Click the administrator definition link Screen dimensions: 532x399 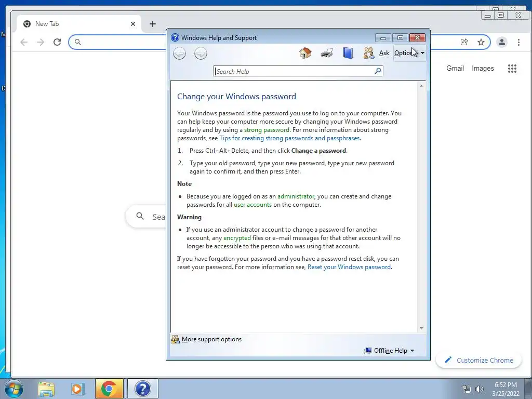[x=296, y=196]
